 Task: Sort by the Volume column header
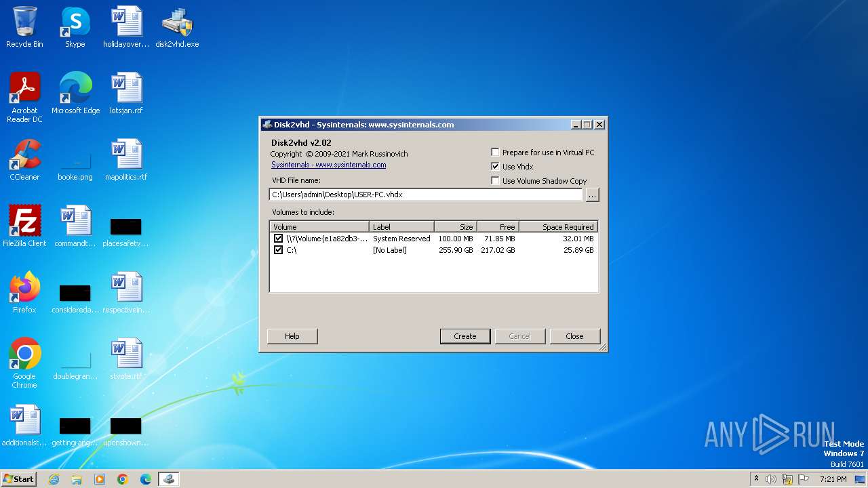click(319, 227)
